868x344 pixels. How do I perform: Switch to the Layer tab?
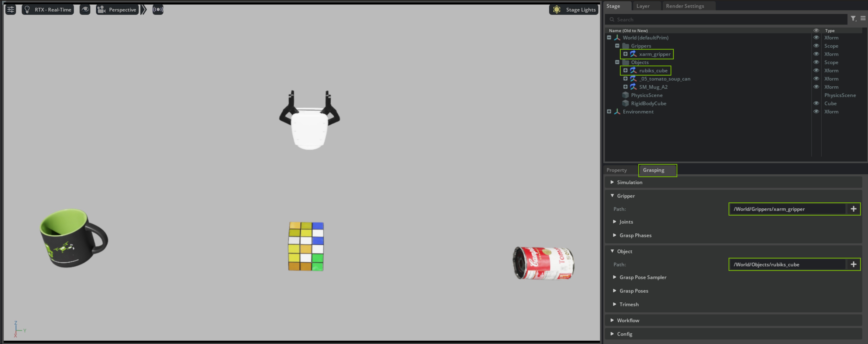click(x=643, y=6)
